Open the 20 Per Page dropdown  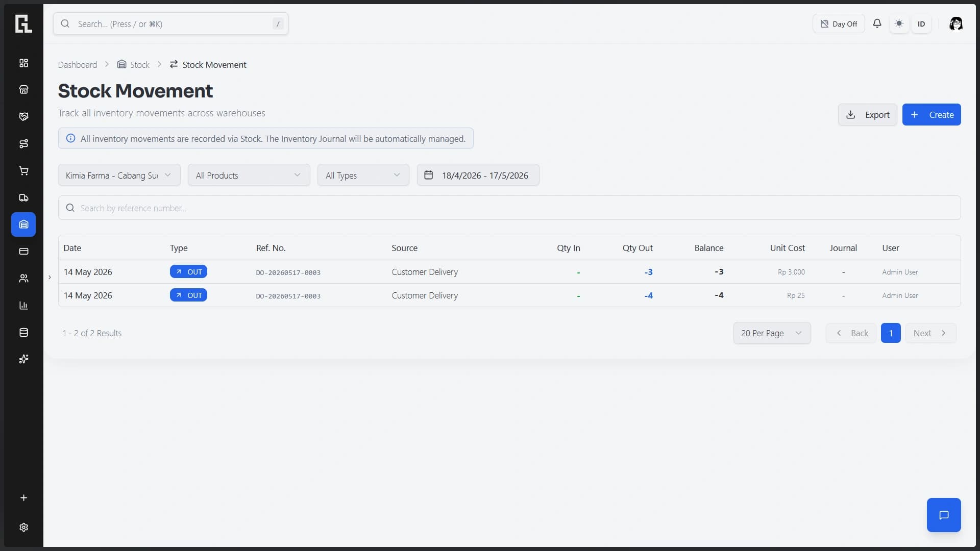(772, 333)
